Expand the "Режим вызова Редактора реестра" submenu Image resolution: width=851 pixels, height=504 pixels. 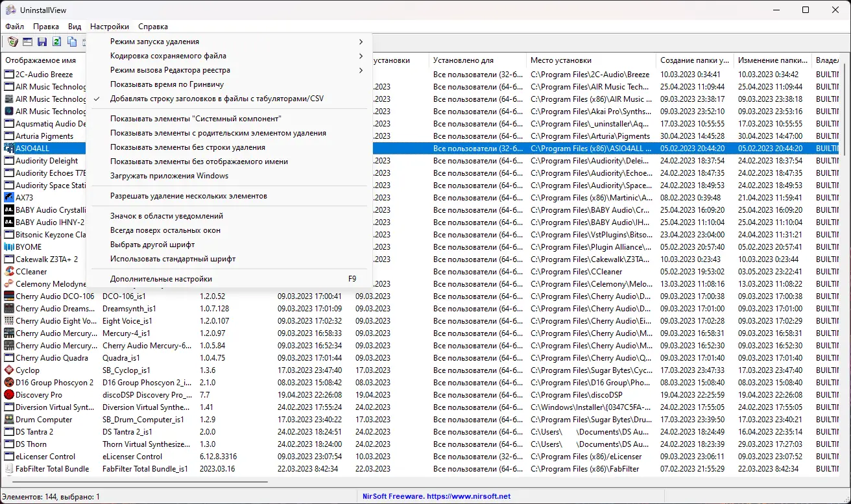click(230, 70)
